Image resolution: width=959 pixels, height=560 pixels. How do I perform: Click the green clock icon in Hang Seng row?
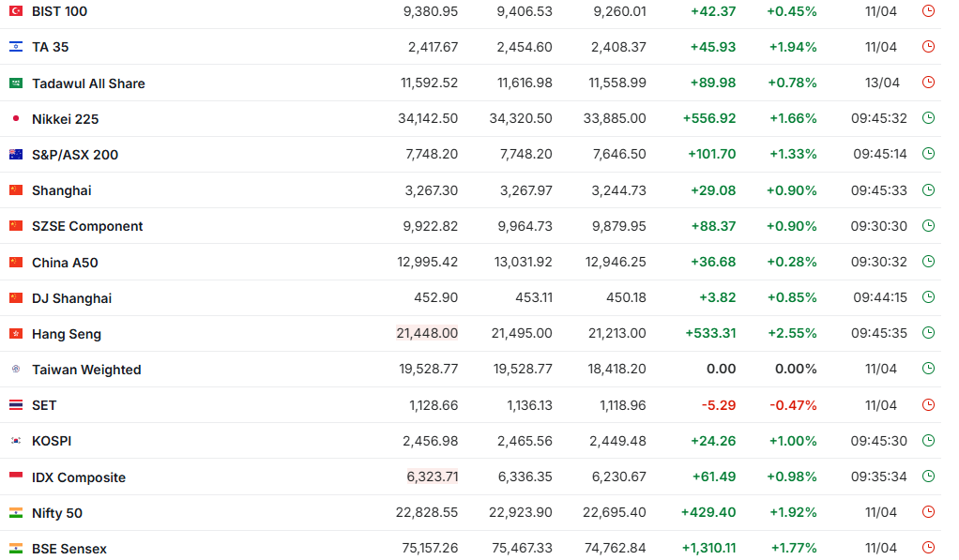[x=928, y=333]
